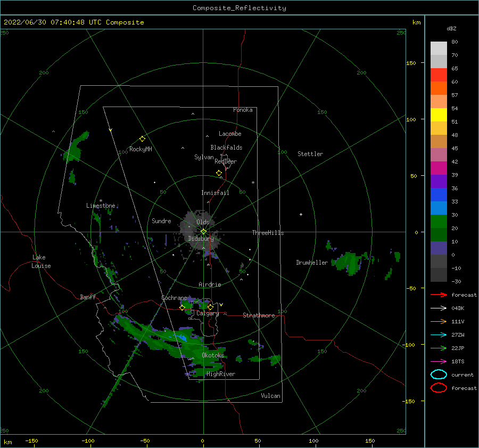479x448 pixels.
Task: Click the white 04DK arrow icon
Action: click(x=439, y=308)
